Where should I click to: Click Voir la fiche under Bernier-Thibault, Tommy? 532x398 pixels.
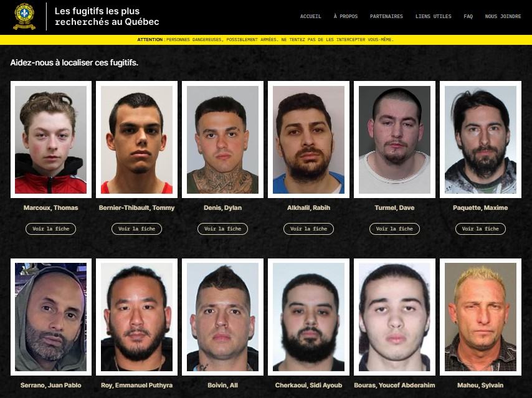point(136,229)
